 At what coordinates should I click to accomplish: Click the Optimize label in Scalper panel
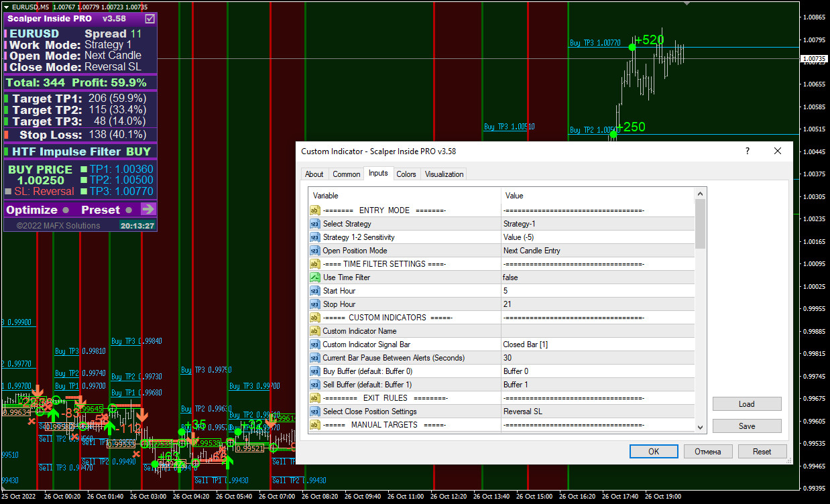tap(32, 210)
